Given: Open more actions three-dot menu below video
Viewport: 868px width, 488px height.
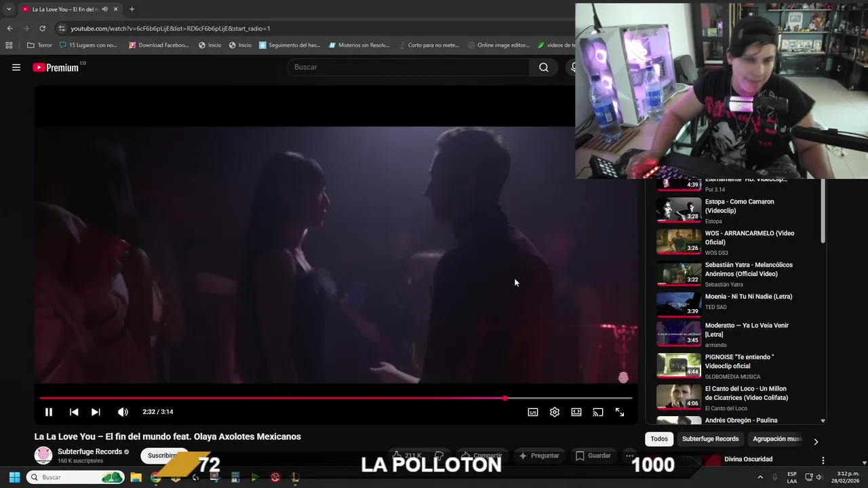Looking at the screenshot, I should [x=630, y=455].
